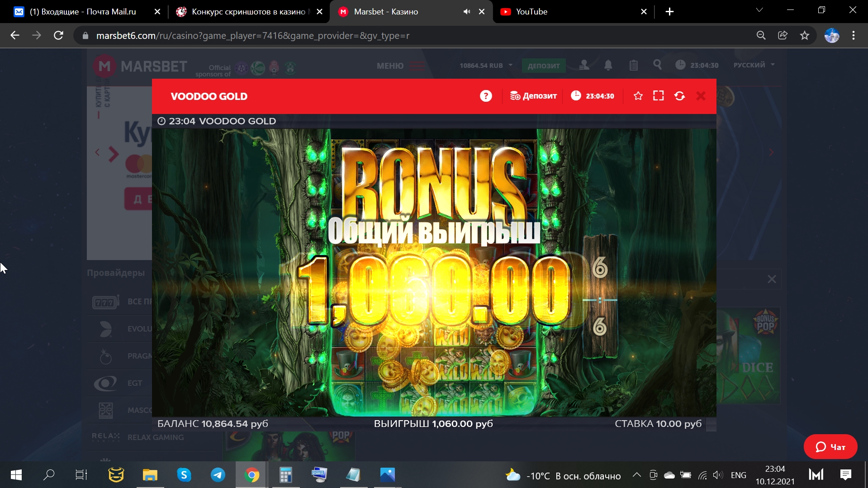
Task: Open the Photos app on the taskbar
Action: point(387,475)
